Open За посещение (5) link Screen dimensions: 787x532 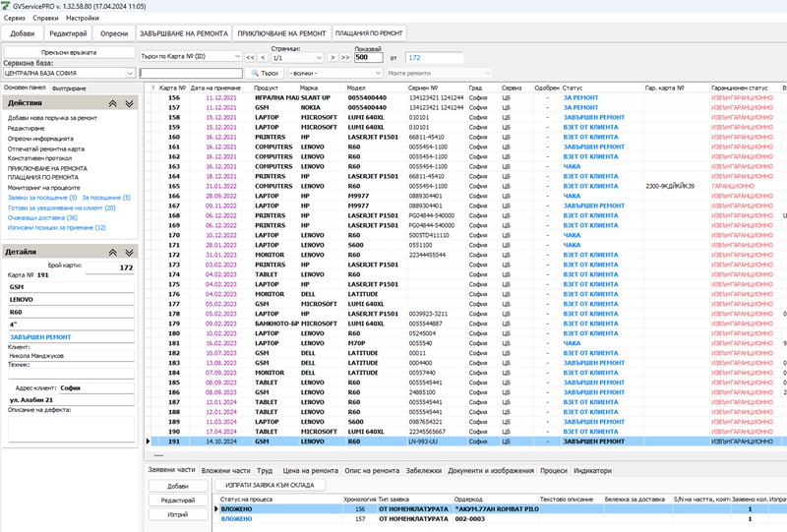(x=106, y=198)
